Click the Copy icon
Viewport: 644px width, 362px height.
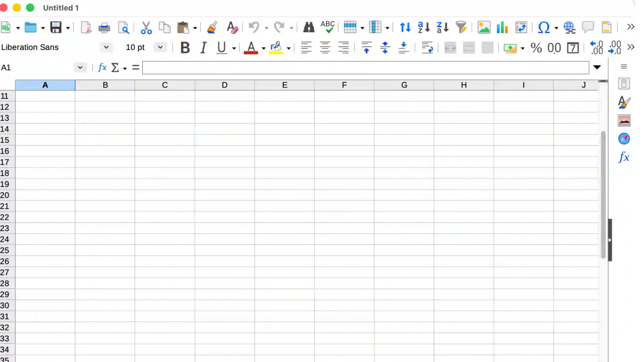(x=165, y=27)
